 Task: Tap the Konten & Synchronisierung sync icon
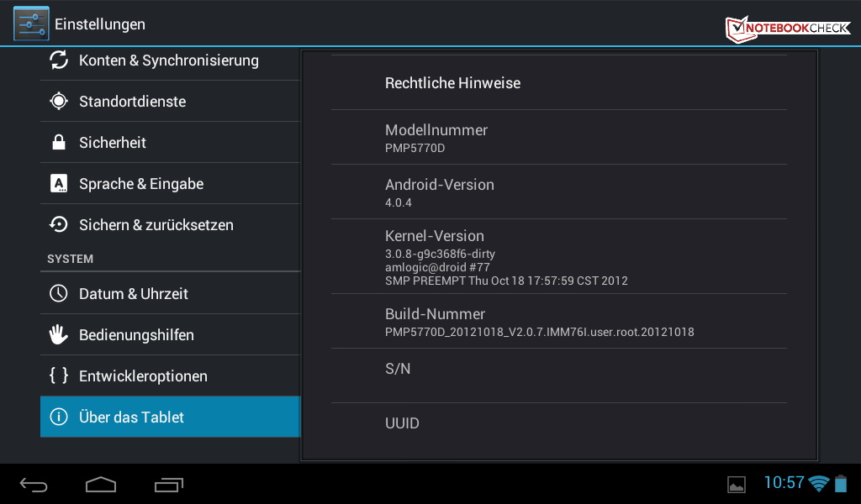tap(59, 60)
